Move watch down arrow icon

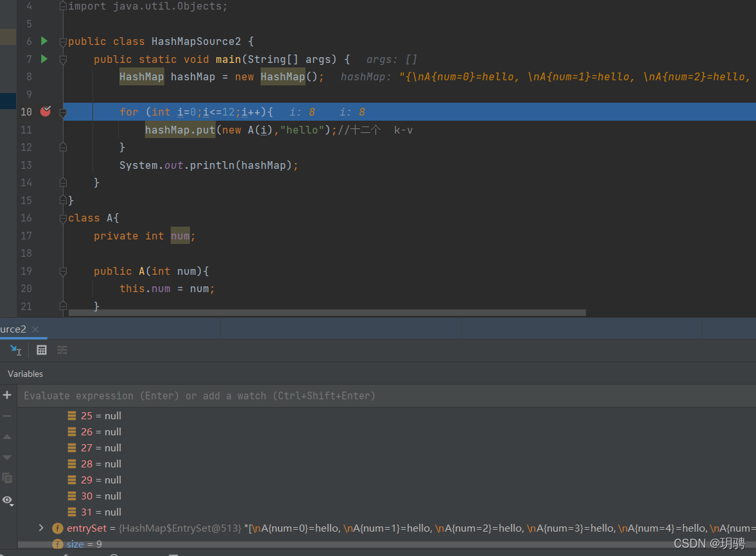(x=7, y=457)
